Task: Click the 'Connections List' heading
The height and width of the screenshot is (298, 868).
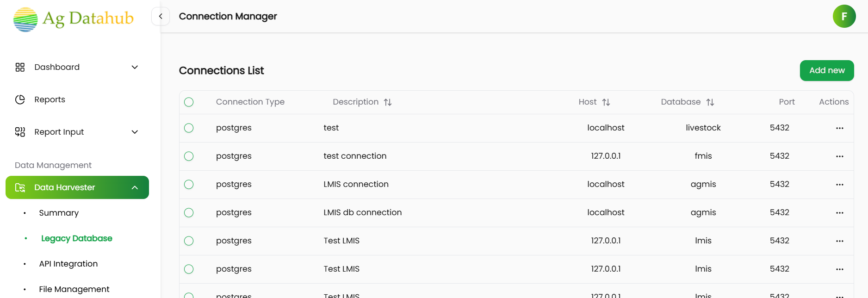Action: click(221, 70)
